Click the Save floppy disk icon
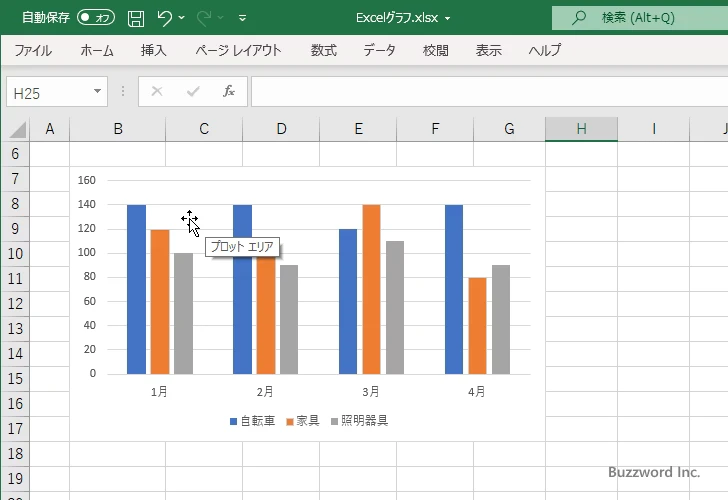Image resolution: width=728 pixels, height=500 pixels. pyautogui.click(x=136, y=18)
